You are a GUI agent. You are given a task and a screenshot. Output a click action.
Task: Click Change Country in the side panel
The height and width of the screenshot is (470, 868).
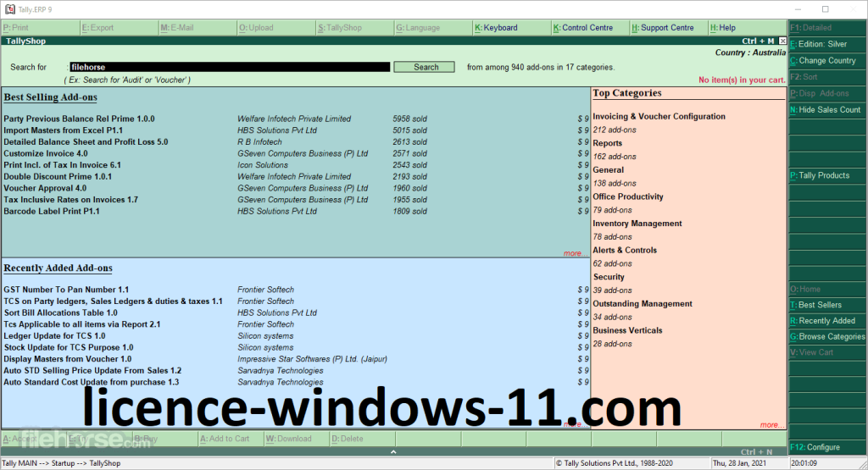tap(826, 61)
